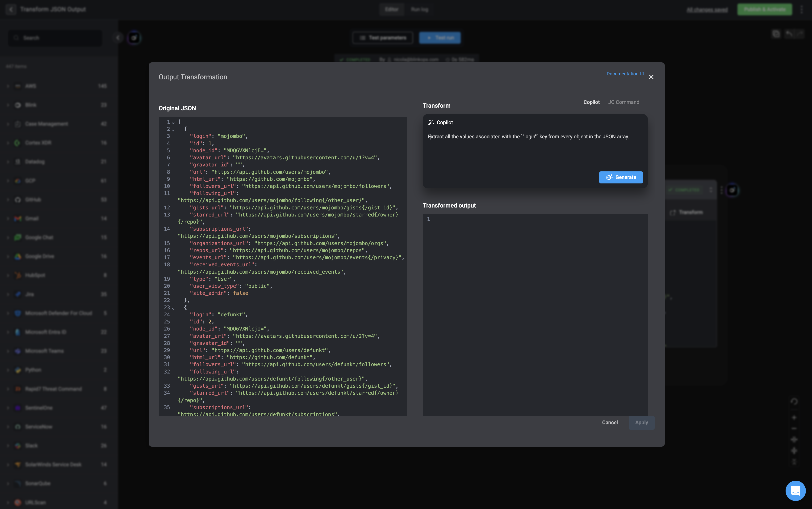812x509 pixels.
Task: Close the Output Transformation dialog
Action: (x=651, y=77)
